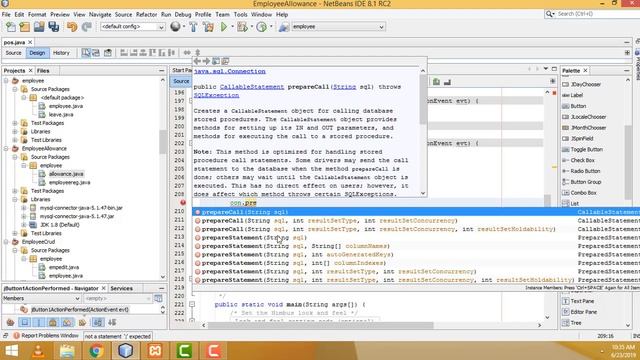640x360 pixels.
Task: Click the Save All toolbar icon
Action: coord(53,27)
